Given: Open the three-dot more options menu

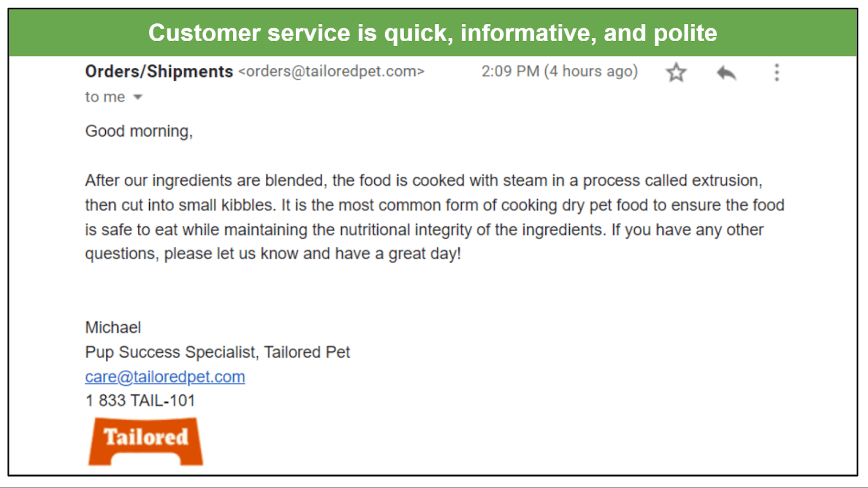Looking at the screenshot, I should point(777,72).
